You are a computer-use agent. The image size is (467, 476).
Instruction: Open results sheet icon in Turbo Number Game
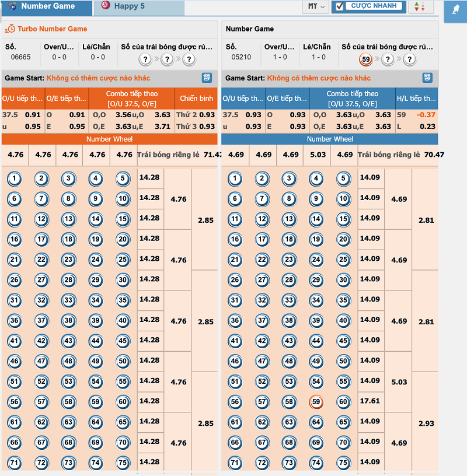[x=207, y=78]
